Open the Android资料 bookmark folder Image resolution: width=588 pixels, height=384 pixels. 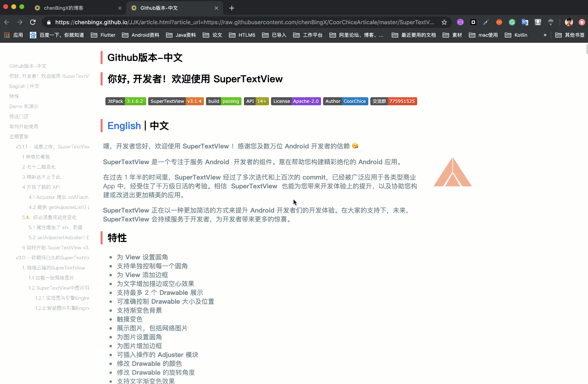[141, 35]
